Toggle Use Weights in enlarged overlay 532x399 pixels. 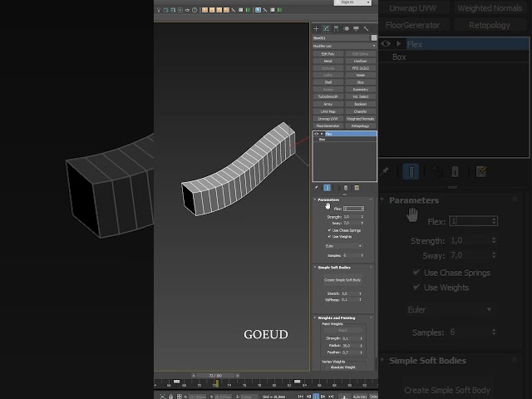[416, 287]
